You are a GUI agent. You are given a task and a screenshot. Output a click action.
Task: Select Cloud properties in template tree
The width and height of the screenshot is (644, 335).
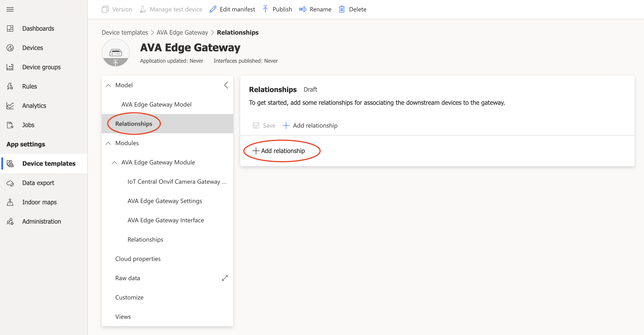coord(138,259)
